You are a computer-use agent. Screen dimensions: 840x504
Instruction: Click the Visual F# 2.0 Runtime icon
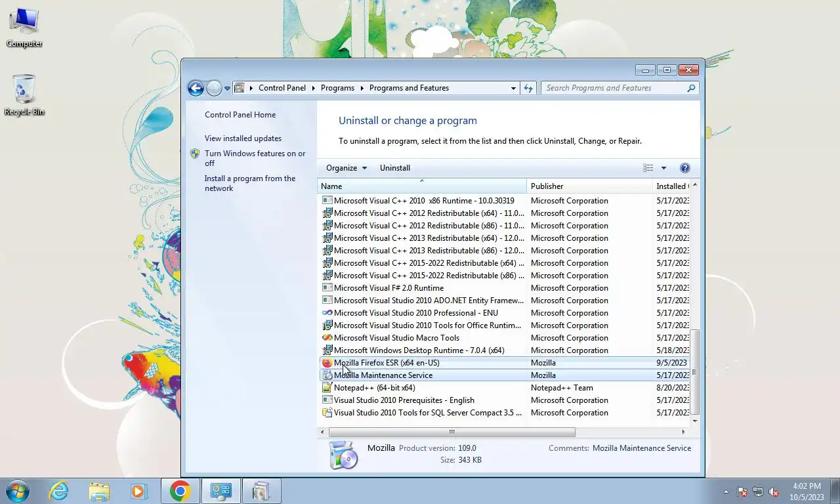tap(327, 288)
